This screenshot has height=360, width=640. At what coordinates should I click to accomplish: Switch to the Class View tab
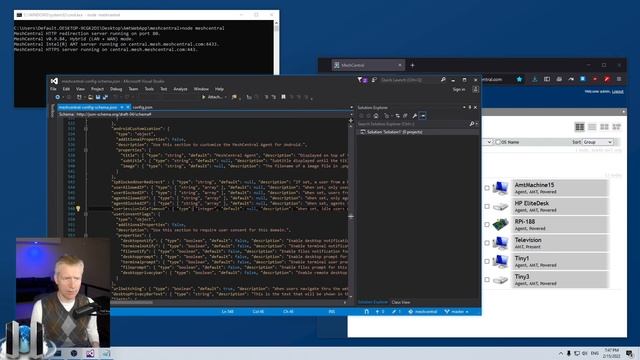401,302
